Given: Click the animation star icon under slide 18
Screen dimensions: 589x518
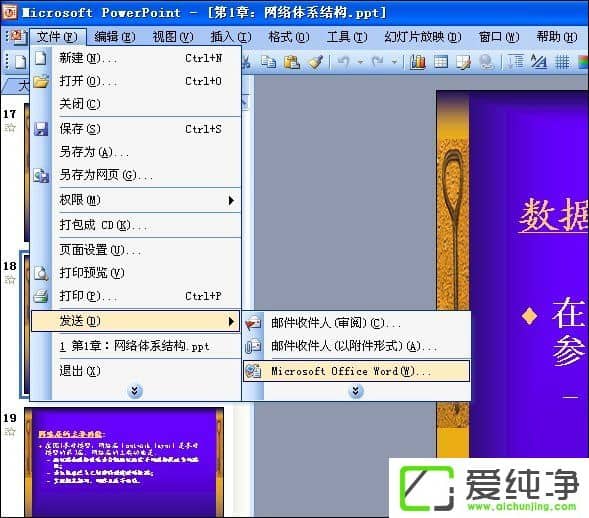Looking at the screenshot, I should coord(10,280).
